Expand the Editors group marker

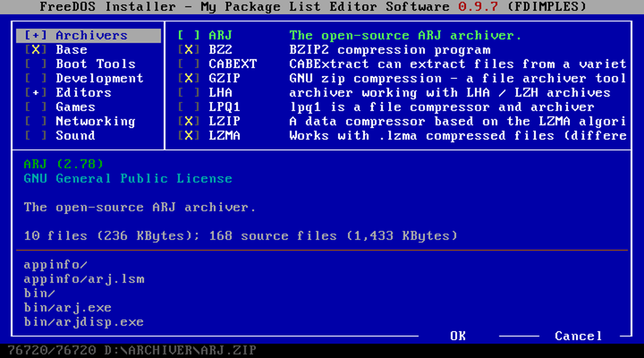(36, 92)
